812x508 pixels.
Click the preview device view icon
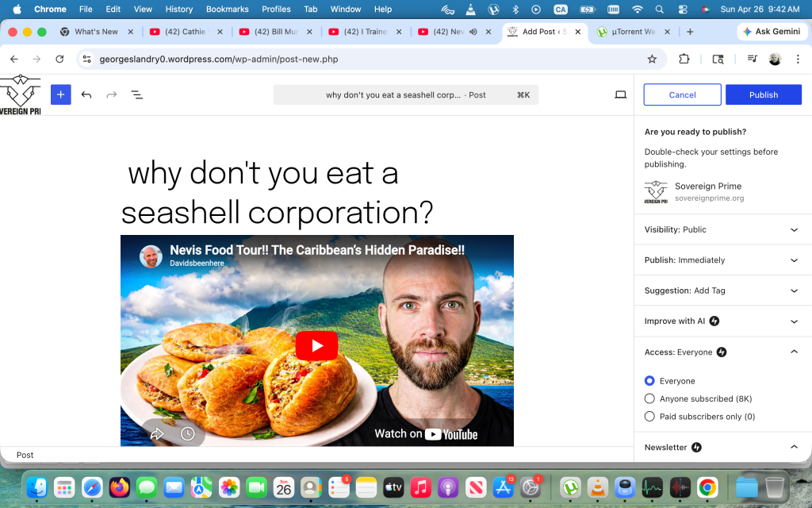[620, 94]
